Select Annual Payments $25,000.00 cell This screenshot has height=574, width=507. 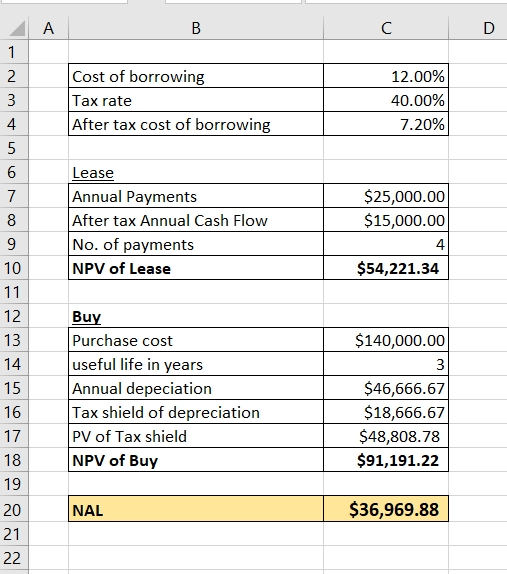(x=386, y=196)
